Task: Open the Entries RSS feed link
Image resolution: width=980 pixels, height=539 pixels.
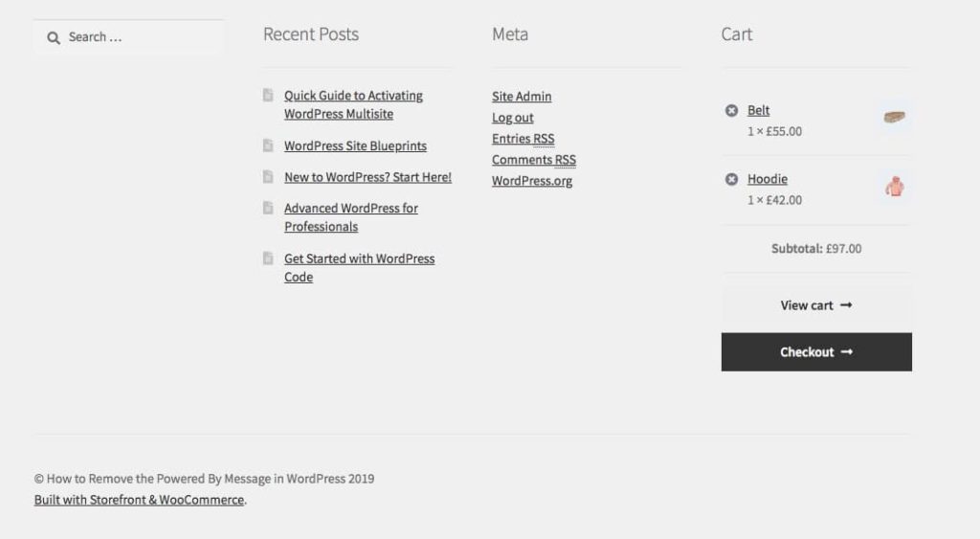Action: click(x=523, y=139)
